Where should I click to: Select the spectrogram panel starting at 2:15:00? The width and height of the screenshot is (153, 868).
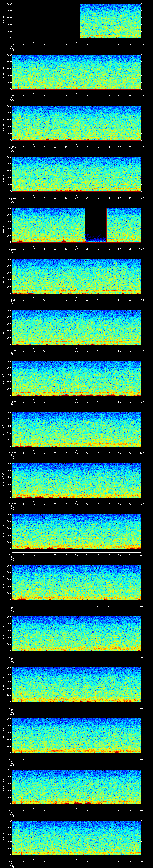pyautogui.click(x=77, y=583)
